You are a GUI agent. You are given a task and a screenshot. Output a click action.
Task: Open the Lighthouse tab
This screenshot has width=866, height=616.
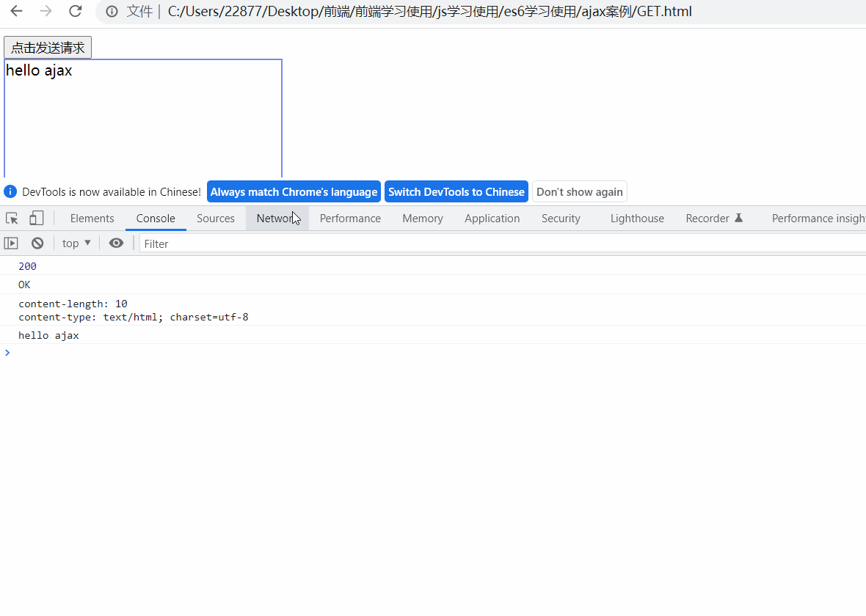click(x=637, y=218)
